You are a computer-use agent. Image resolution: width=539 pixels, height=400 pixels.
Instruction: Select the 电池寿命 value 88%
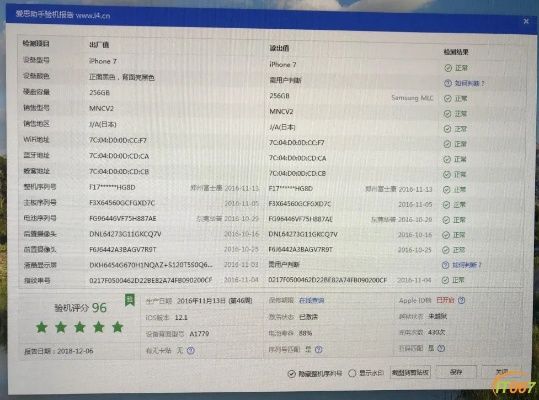click(x=306, y=333)
